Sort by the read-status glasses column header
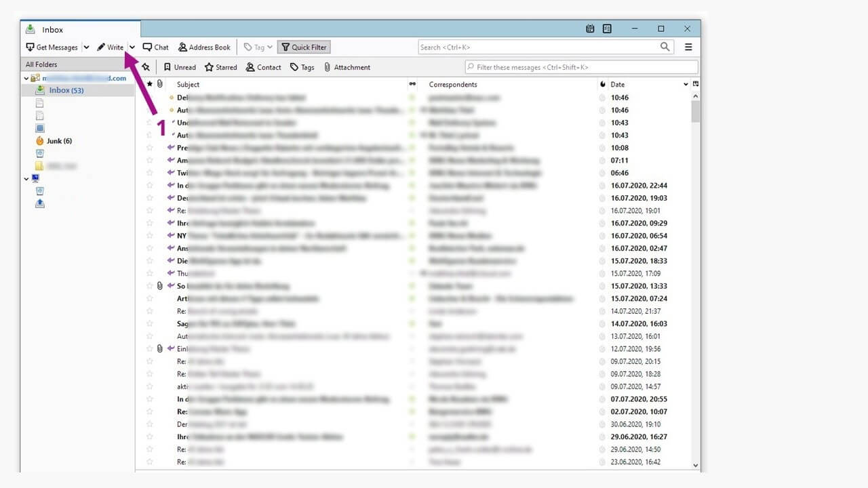 (412, 84)
